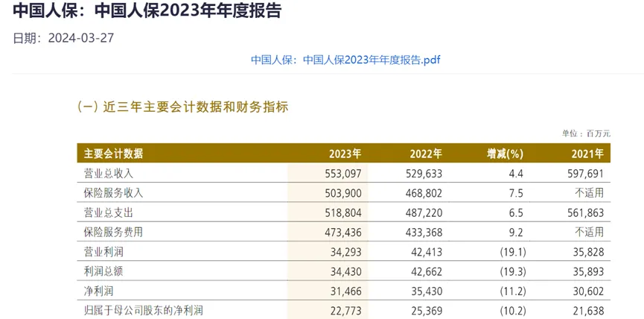
Task: Click the 保险服务费用 row label
Action: 113,232
